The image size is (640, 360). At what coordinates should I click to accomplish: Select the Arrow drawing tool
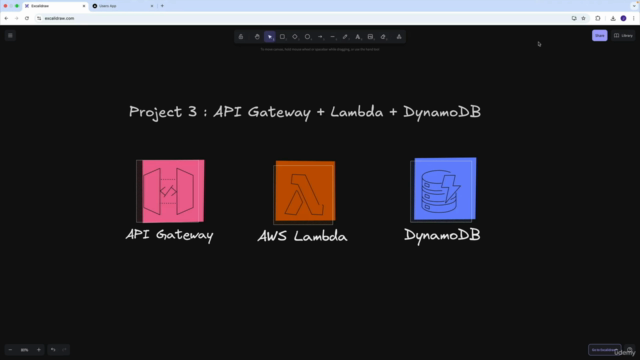[x=320, y=37]
